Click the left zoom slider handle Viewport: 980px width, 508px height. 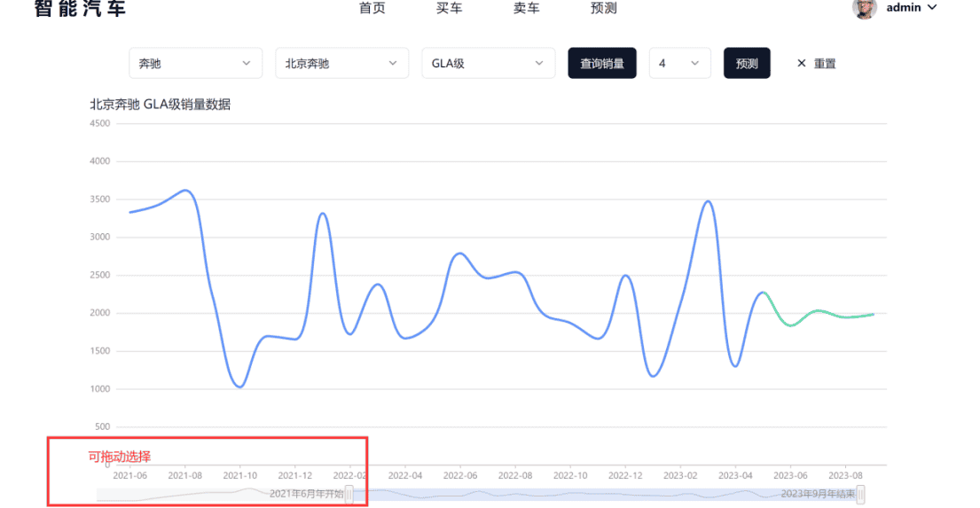349,494
